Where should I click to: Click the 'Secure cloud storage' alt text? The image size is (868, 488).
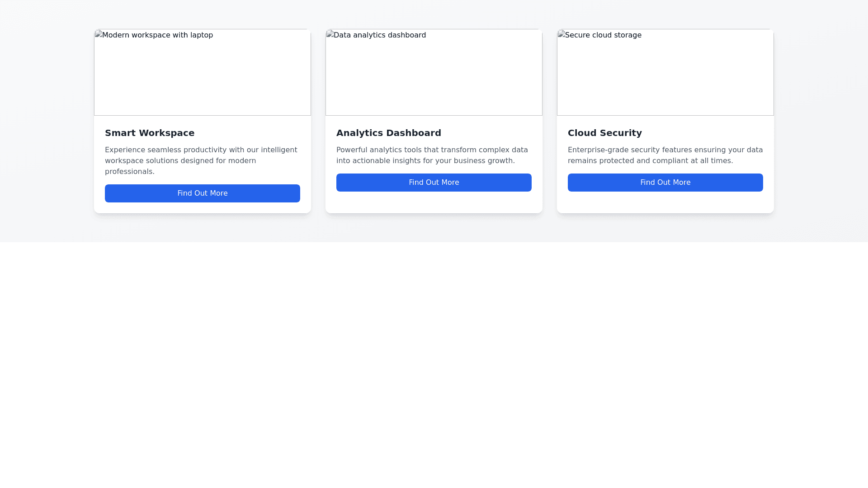pos(603,35)
